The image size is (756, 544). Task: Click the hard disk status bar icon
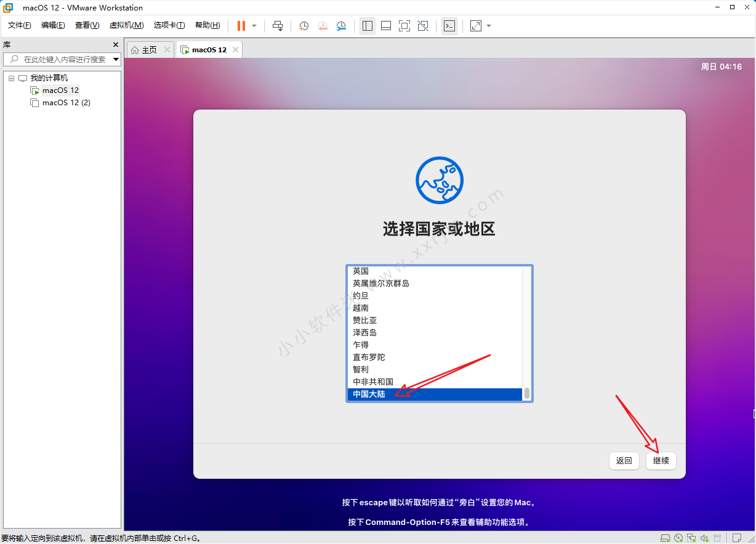pos(665,538)
